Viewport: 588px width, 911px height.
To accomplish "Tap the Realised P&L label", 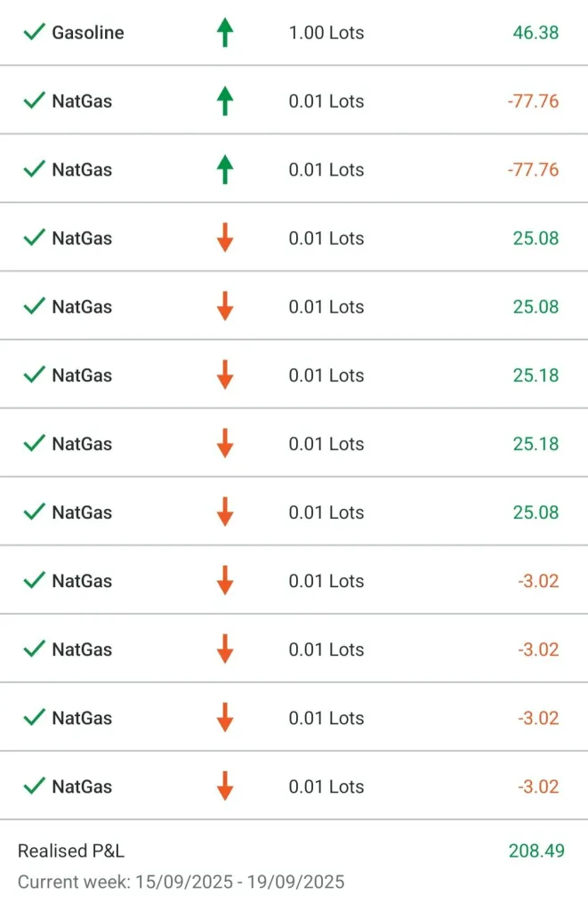I will (71, 851).
